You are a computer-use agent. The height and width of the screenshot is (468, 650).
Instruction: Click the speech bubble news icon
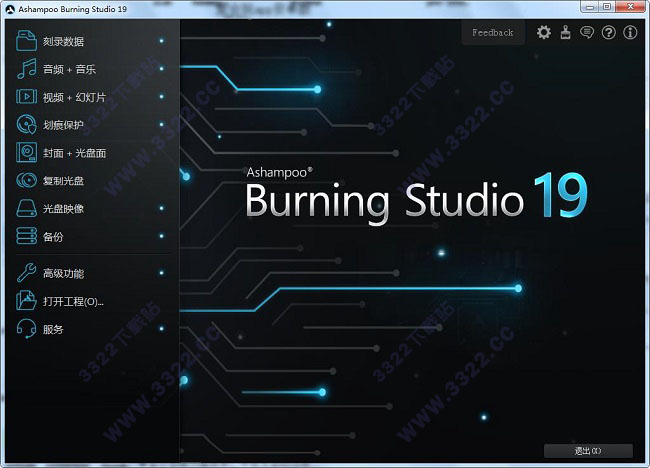point(587,32)
